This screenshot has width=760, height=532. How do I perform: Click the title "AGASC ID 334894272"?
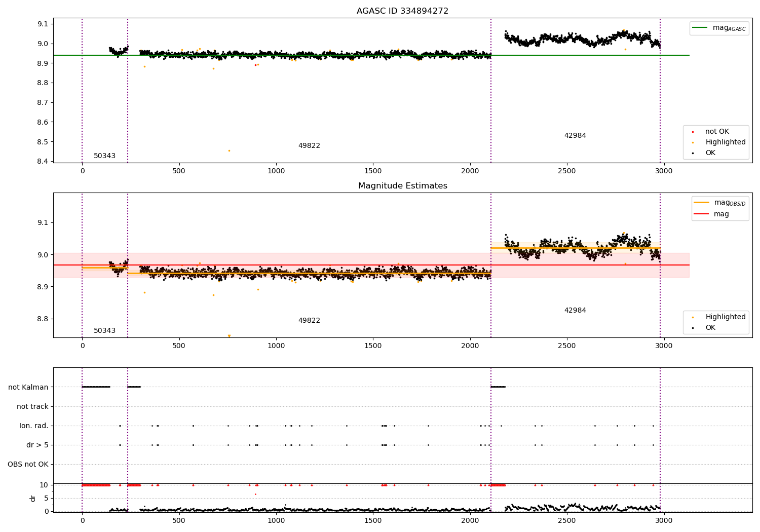click(402, 11)
